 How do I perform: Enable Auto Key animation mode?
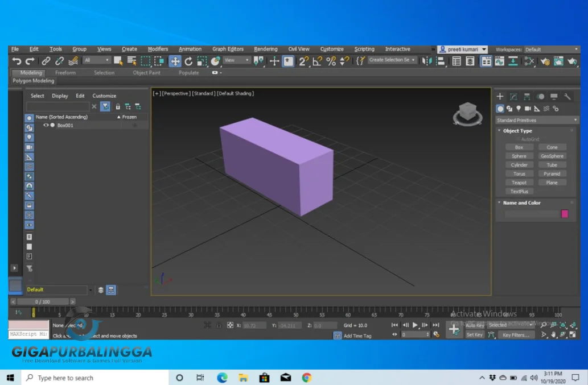(475, 325)
